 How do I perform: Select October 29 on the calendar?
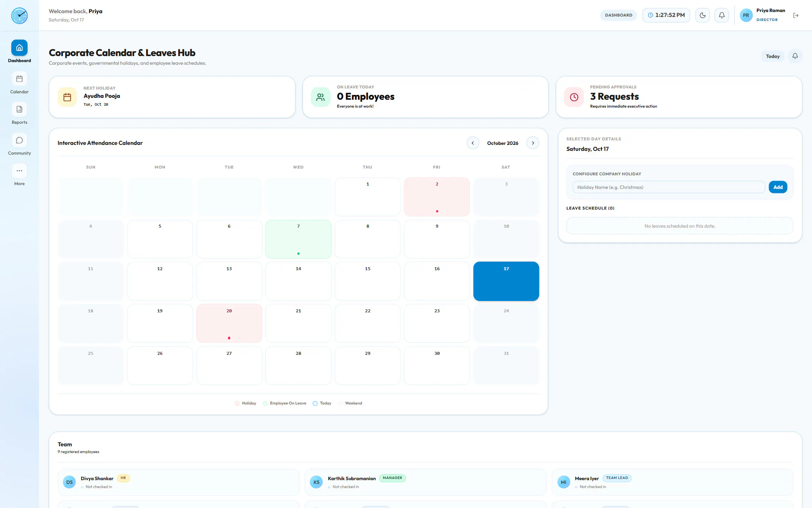point(367,365)
